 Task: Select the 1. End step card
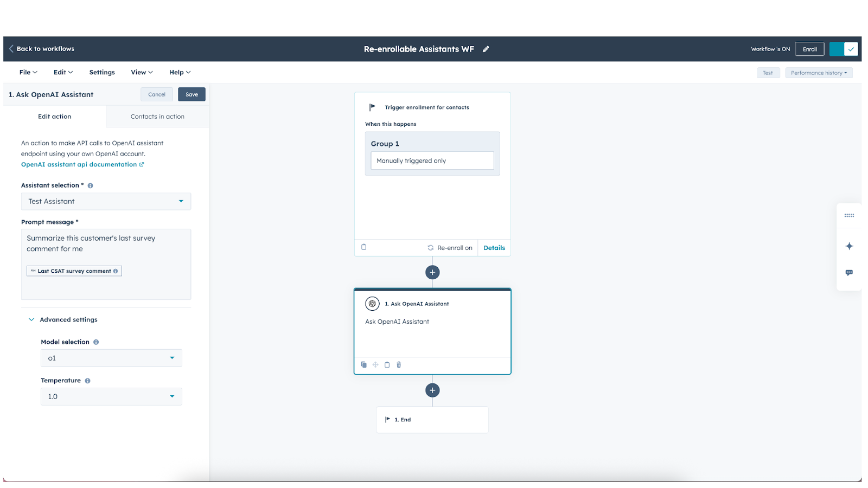[432, 420]
